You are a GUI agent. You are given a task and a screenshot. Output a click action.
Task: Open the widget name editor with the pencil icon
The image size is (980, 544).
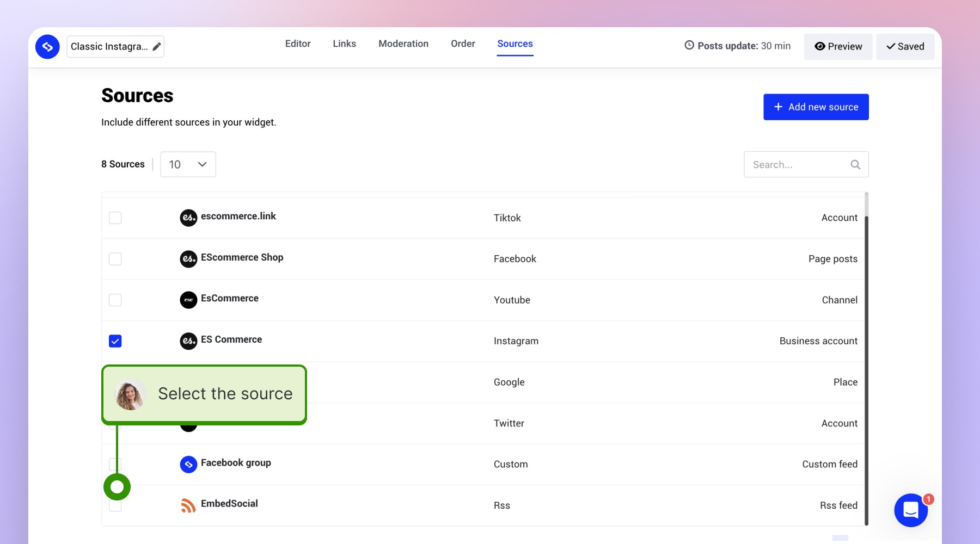coord(156,46)
